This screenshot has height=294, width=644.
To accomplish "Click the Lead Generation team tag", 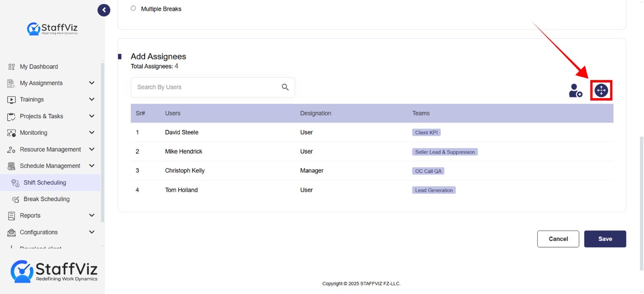I will (x=434, y=190).
